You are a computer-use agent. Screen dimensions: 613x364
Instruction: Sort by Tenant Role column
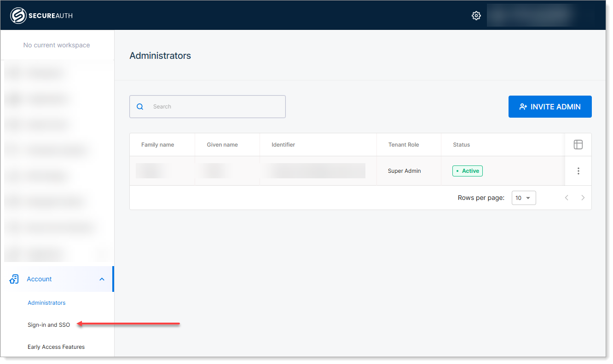pyautogui.click(x=404, y=145)
